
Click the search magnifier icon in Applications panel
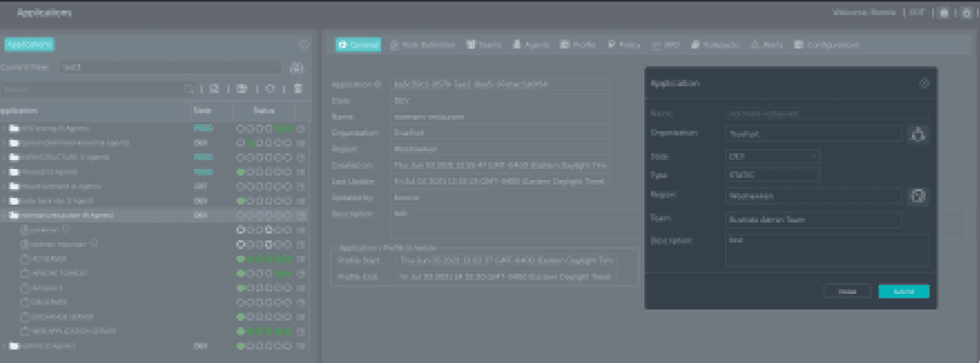click(188, 89)
